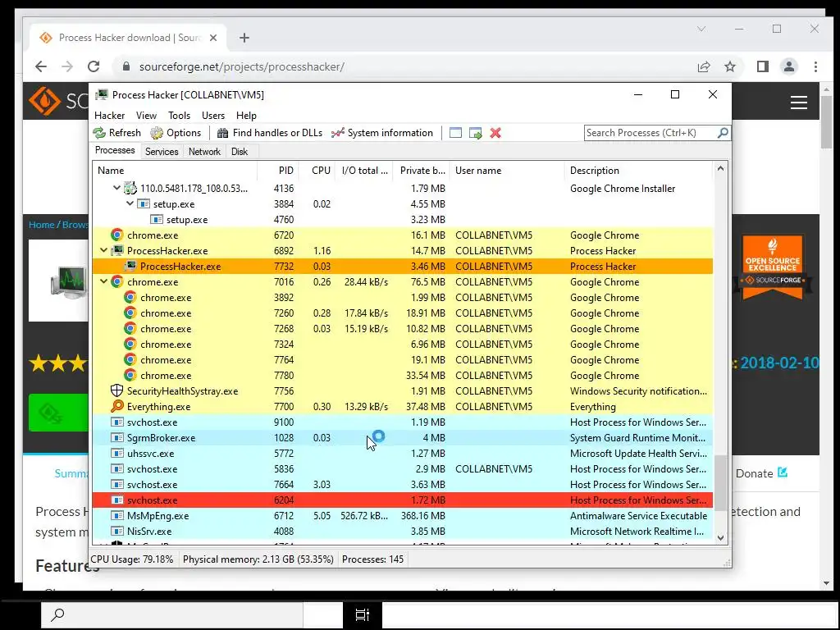Collapse the Google Chrome Installer tree node
This screenshot has height=630, width=840.
click(116, 188)
